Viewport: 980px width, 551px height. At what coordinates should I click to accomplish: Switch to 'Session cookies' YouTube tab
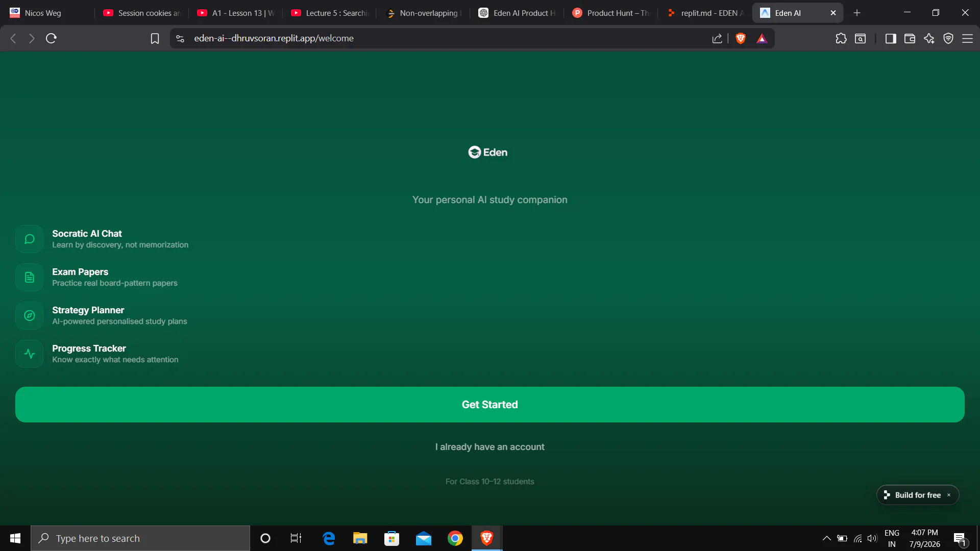142,13
